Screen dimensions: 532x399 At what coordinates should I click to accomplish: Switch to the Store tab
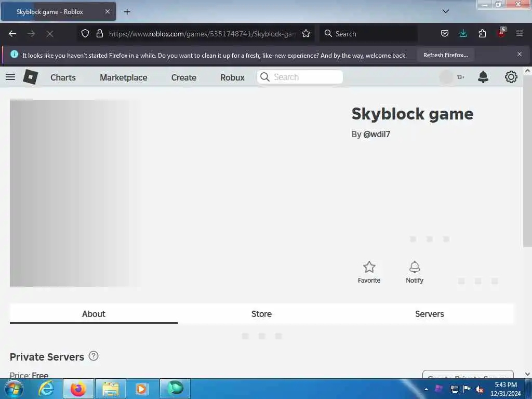(x=262, y=314)
